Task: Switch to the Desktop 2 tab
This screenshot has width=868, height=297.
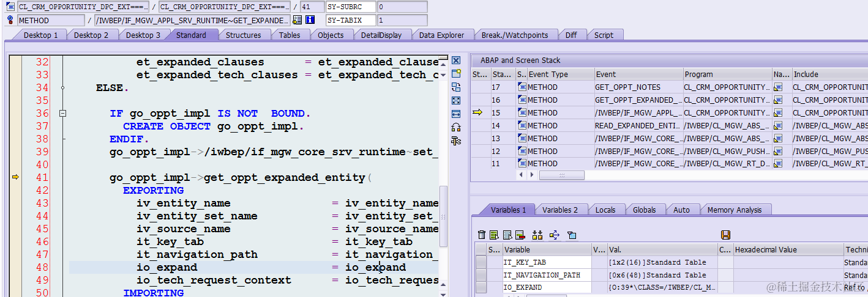Action: click(91, 35)
